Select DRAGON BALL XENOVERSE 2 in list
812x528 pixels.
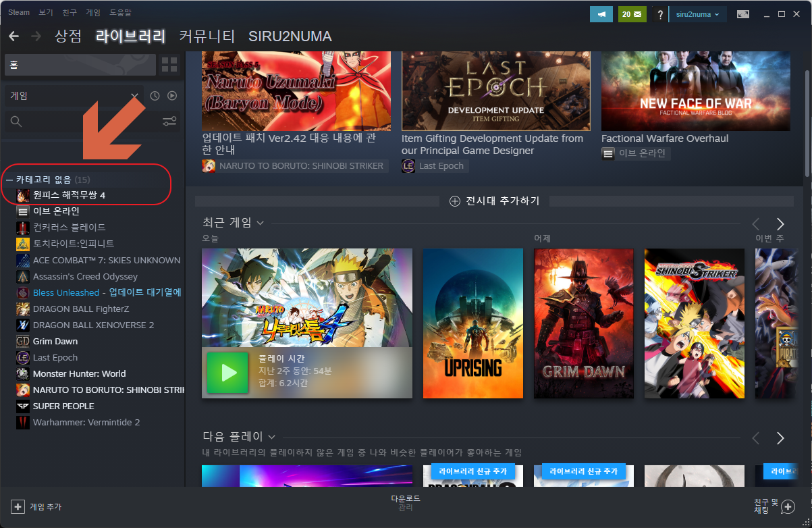[92, 325]
